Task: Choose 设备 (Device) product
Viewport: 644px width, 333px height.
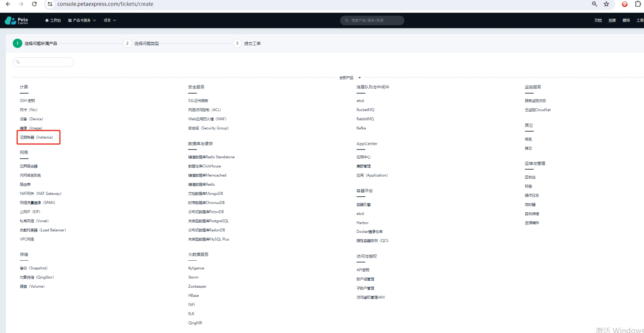Action: click(x=31, y=119)
